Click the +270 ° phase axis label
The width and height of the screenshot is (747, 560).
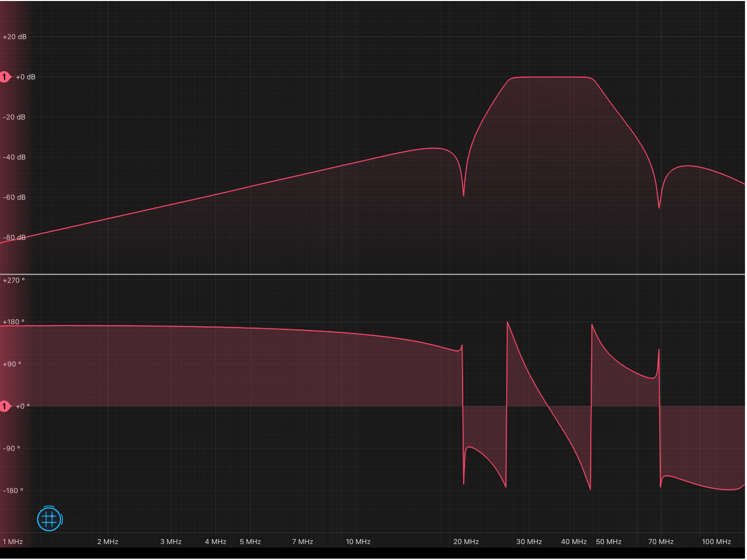click(x=14, y=281)
